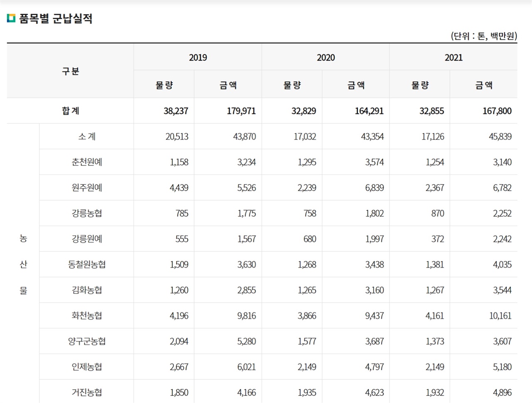Click 거진농협 2019 quantity 1,850
This screenshot has width=532, height=403.
(x=179, y=393)
